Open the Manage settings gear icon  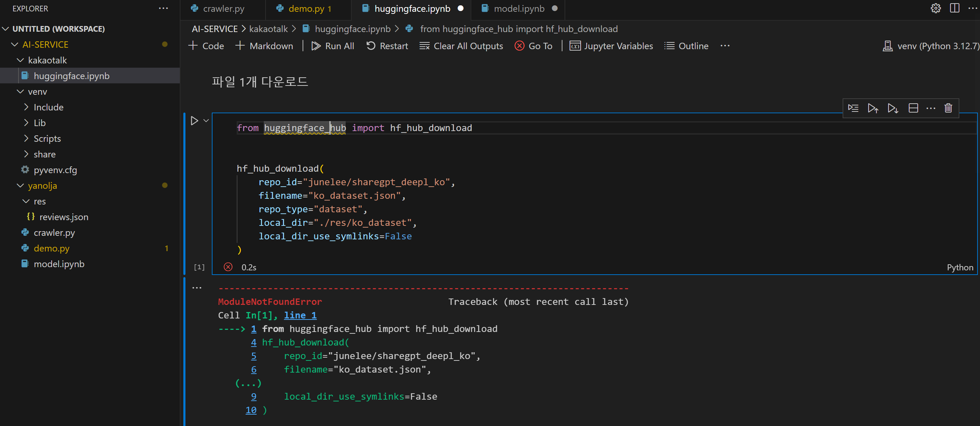936,9
